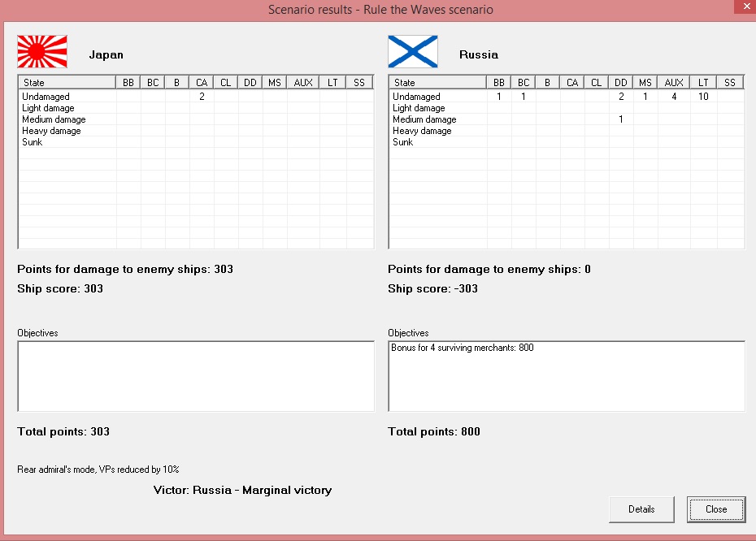Select the MS column header in Russia's table
The height and width of the screenshot is (541, 756).
645,82
